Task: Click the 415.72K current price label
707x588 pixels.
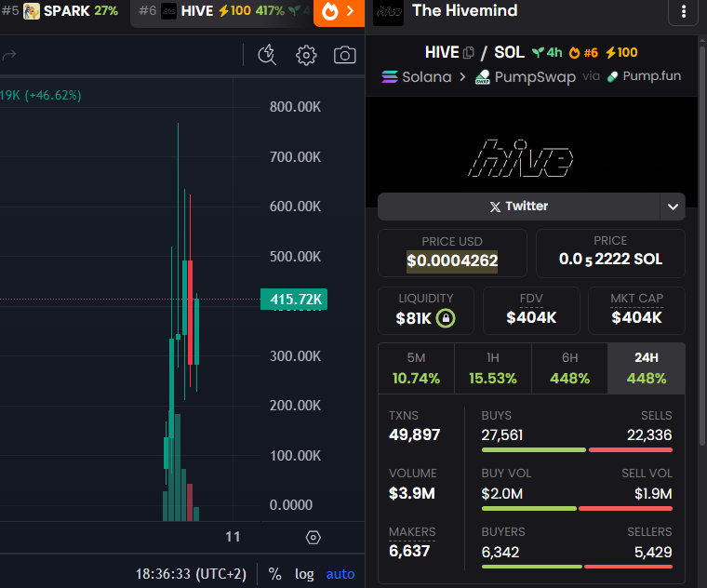Action: pos(294,299)
